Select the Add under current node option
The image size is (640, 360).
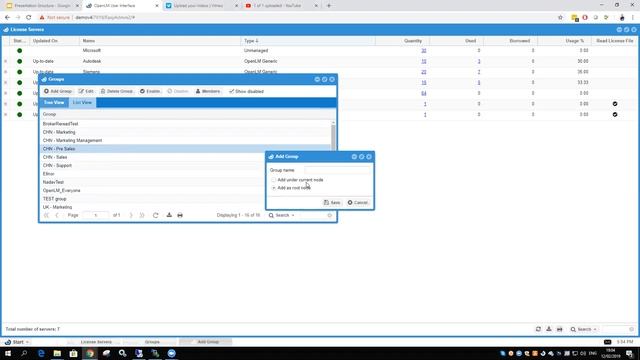tap(274, 180)
